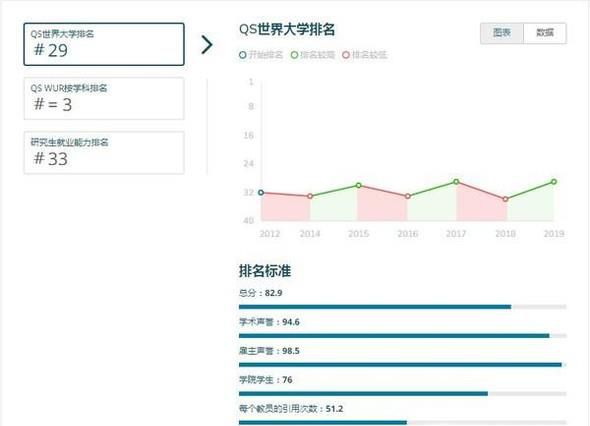
Task: Click the 学院学生：76 label
Action: pos(266,380)
